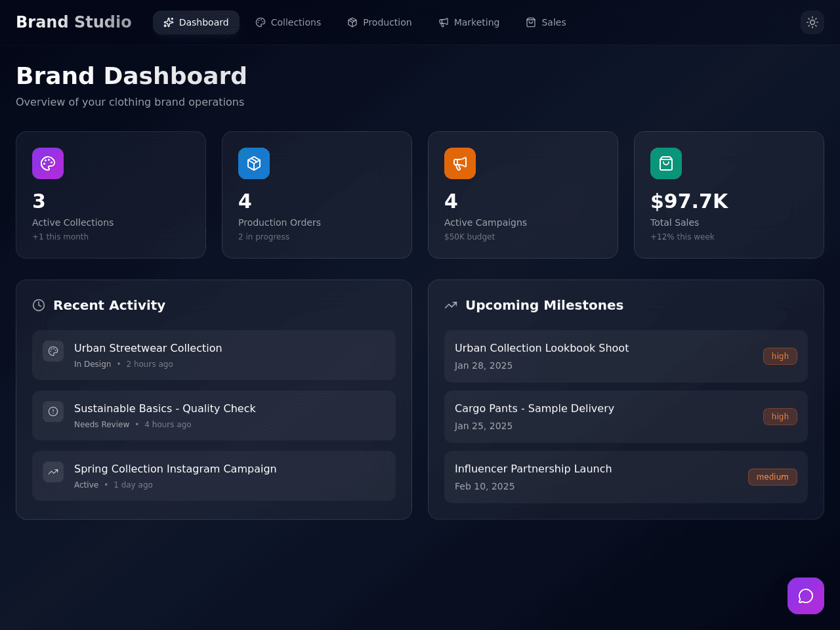This screenshot has height=630, width=840.
Task: Click the high badge on Cargo Pants Sample Delivery
Action: [x=780, y=417]
